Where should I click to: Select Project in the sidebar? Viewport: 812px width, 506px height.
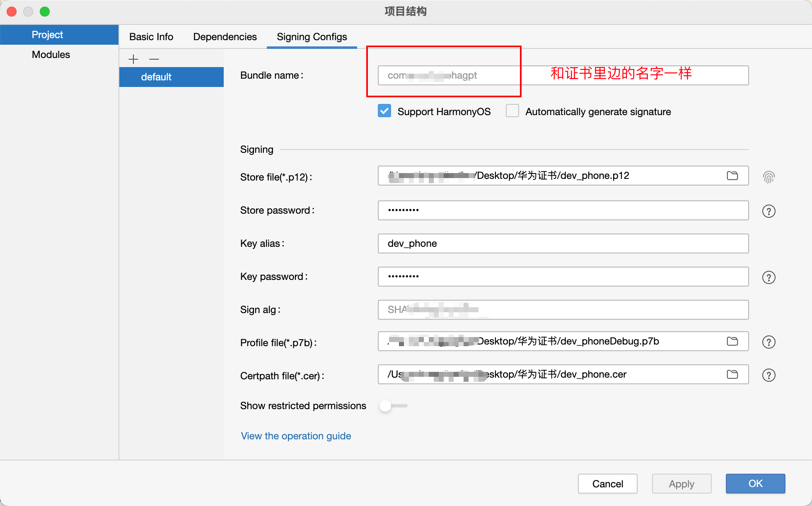pos(59,35)
